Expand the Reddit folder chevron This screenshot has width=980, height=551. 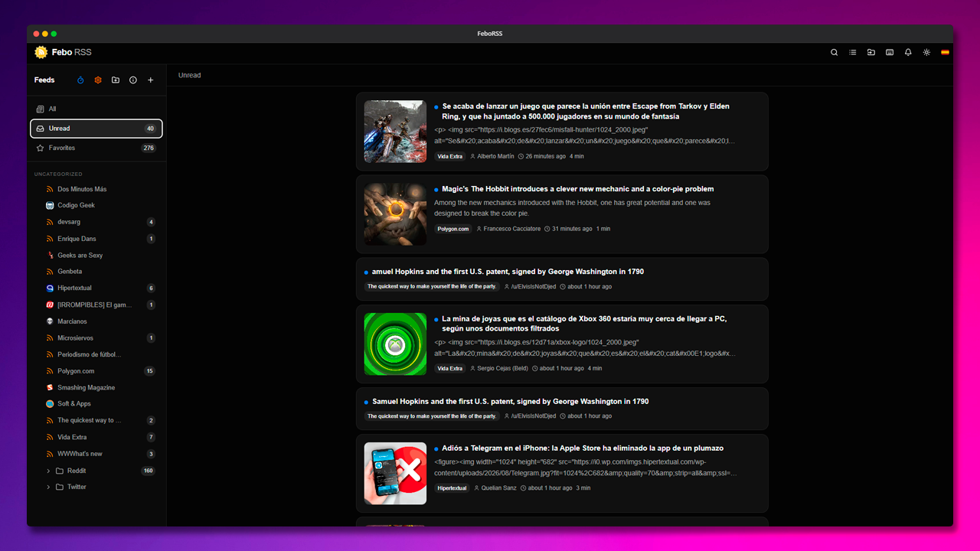(48, 471)
